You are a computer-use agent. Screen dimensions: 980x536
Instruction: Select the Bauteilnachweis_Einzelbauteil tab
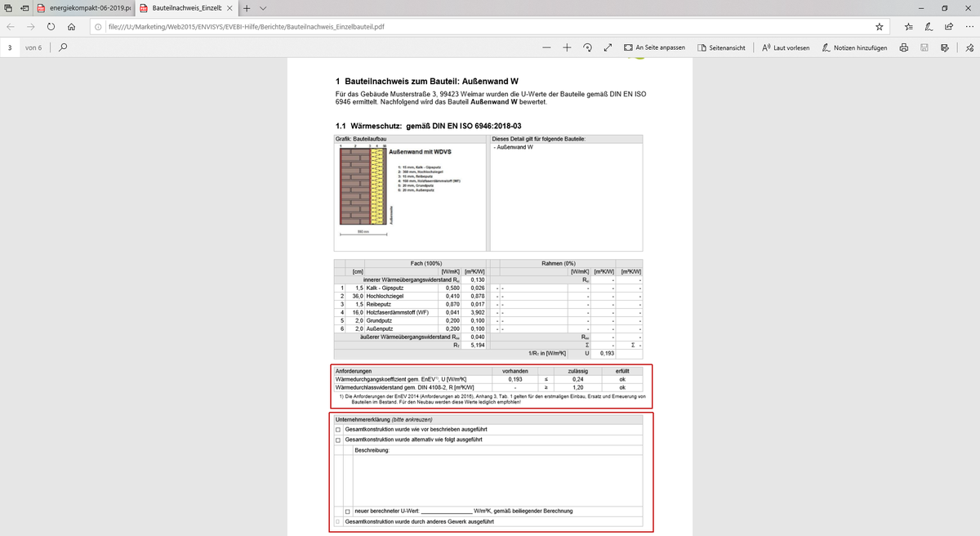point(185,8)
